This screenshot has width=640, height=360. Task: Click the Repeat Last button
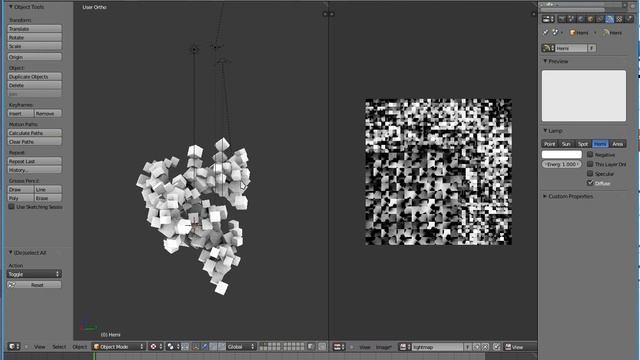(35, 161)
